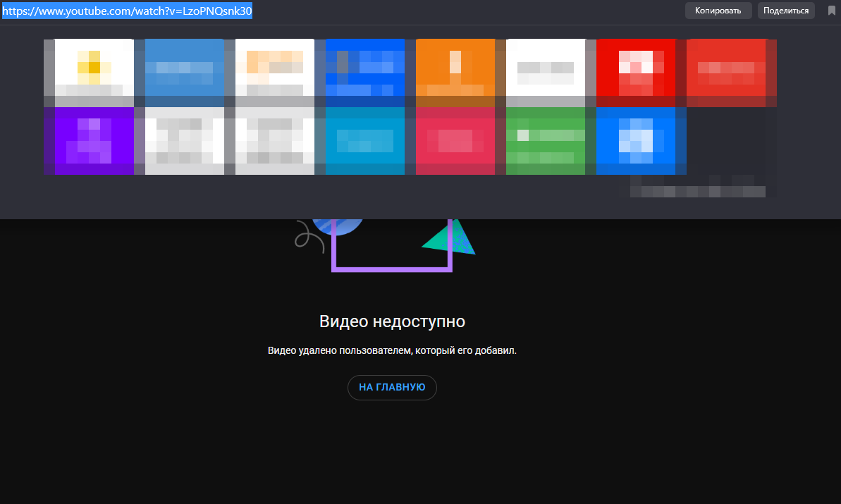Open the purple tile in second row
841x504 pixels.
point(89,140)
